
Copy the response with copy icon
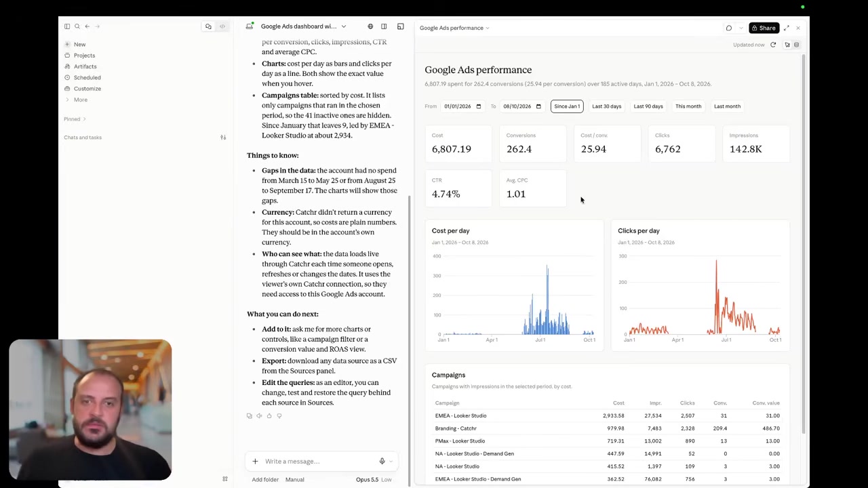(x=250, y=415)
